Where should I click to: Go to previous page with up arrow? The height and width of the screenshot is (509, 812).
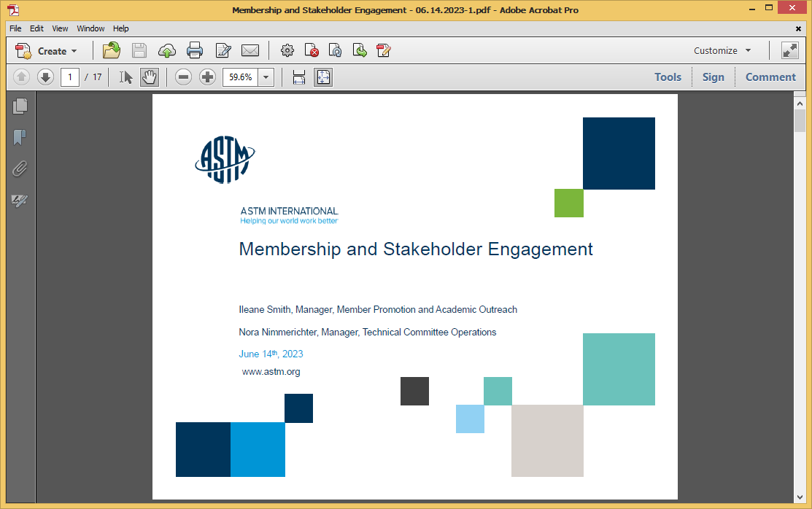(x=21, y=77)
